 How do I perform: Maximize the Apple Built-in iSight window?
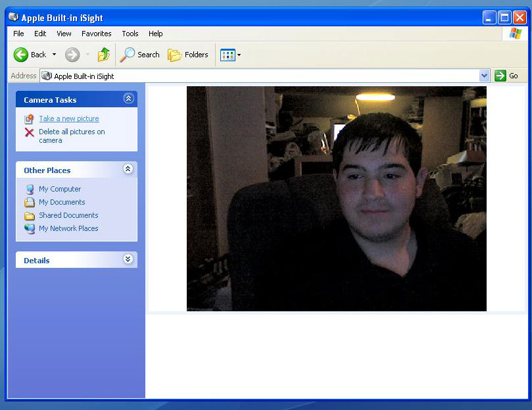pyautogui.click(x=504, y=17)
